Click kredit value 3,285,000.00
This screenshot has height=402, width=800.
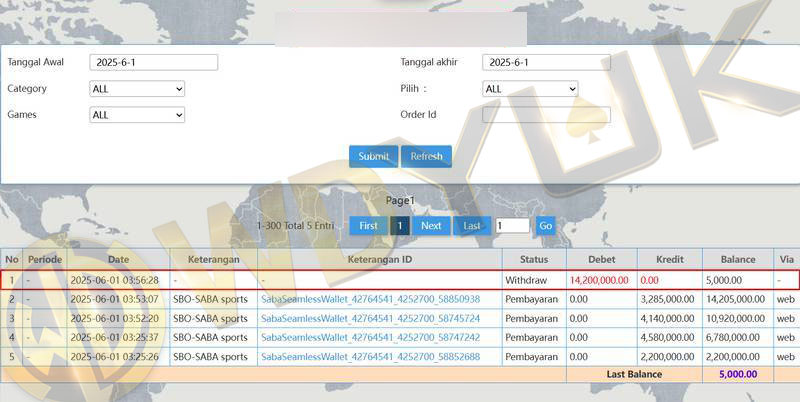[667, 299]
